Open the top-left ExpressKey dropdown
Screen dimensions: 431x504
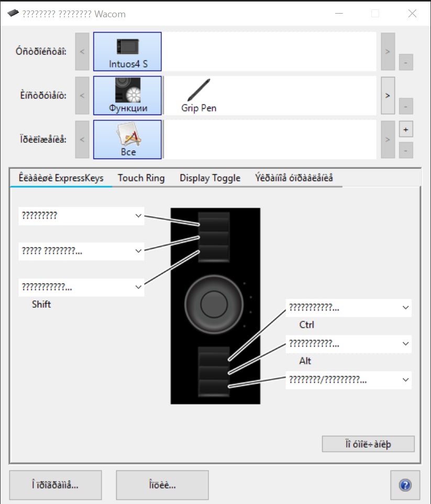click(x=81, y=216)
